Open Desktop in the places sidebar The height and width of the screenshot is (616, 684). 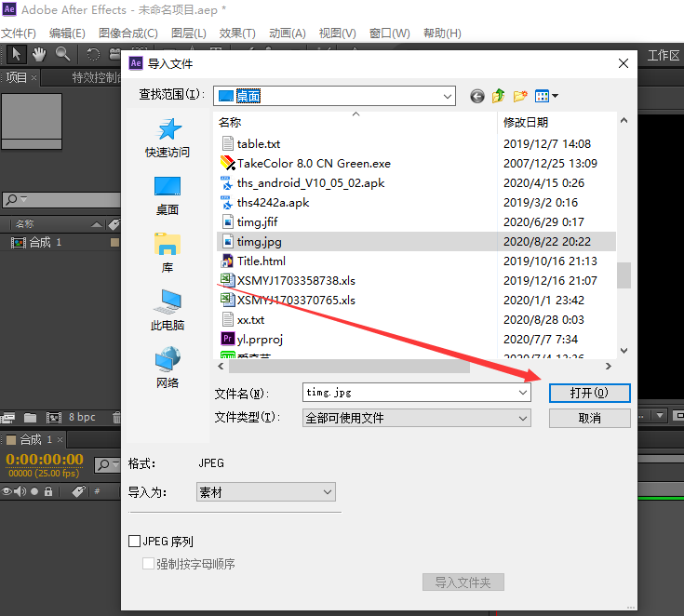tap(168, 196)
